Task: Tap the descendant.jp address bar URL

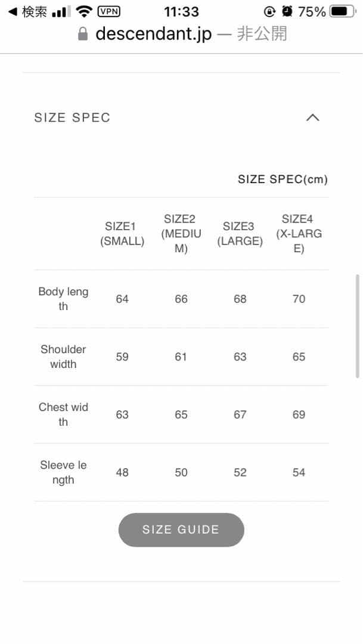Action: (x=153, y=34)
